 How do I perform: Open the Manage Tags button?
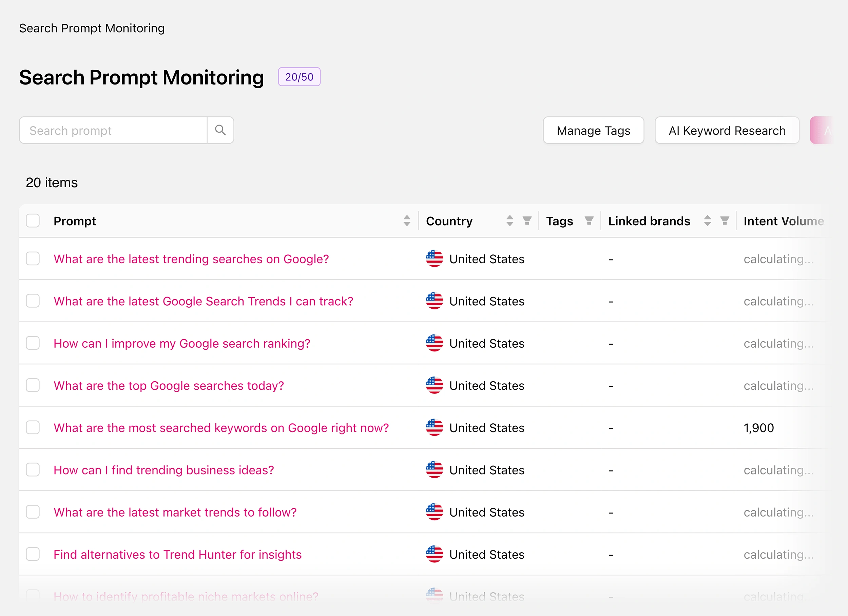[x=593, y=130]
